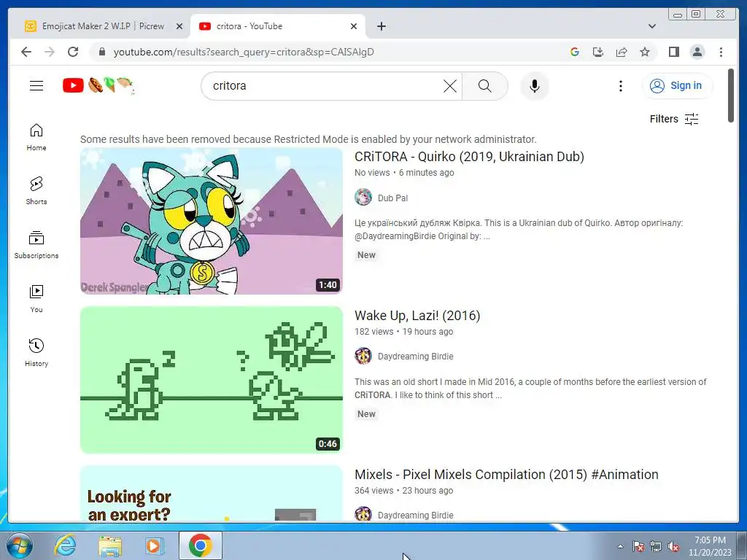Screen dimensions: 747x560
Task: Launch Internet Explorer from the taskbar
Action: point(65,545)
